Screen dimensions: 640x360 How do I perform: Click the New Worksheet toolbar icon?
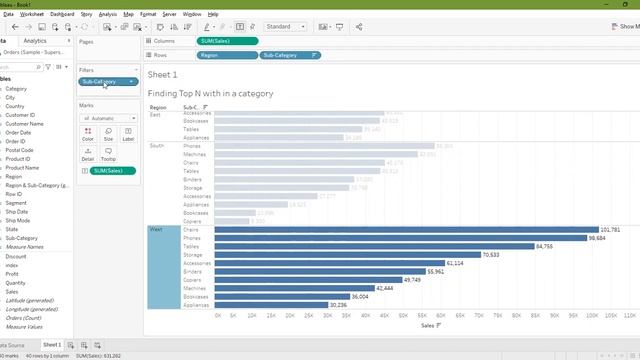pyautogui.click(x=107, y=27)
